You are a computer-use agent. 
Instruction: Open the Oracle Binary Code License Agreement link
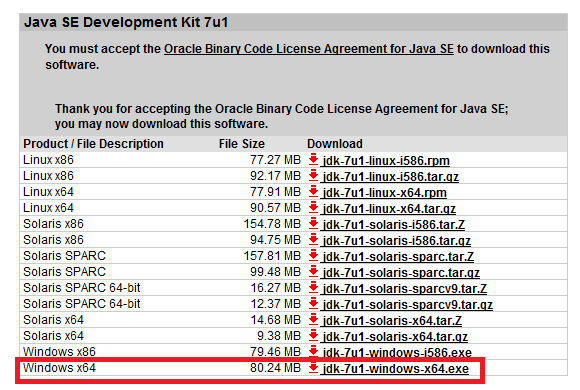click(x=308, y=49)
